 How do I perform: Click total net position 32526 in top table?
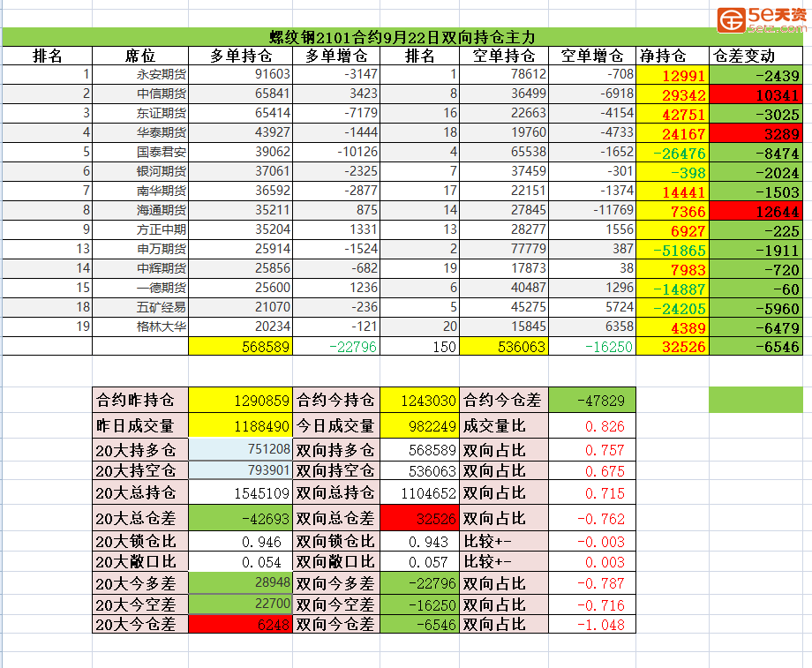pos(673,347)
